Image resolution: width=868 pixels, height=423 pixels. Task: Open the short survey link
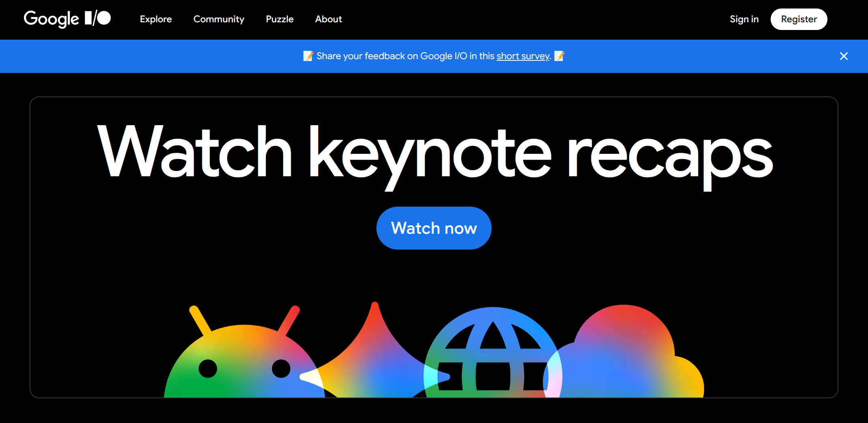[x=523, y=56]
